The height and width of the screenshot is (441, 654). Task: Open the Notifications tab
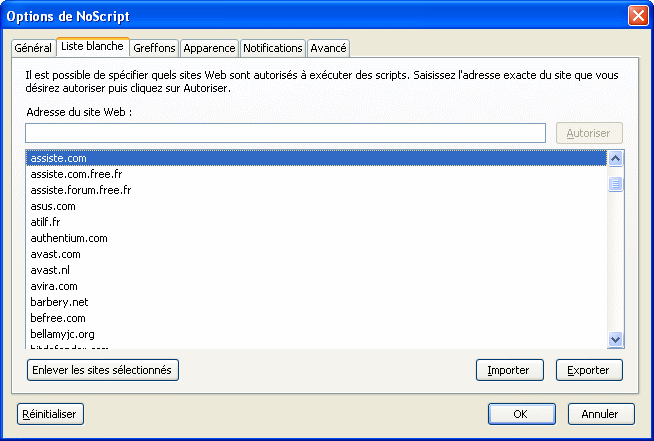point(273,48)
